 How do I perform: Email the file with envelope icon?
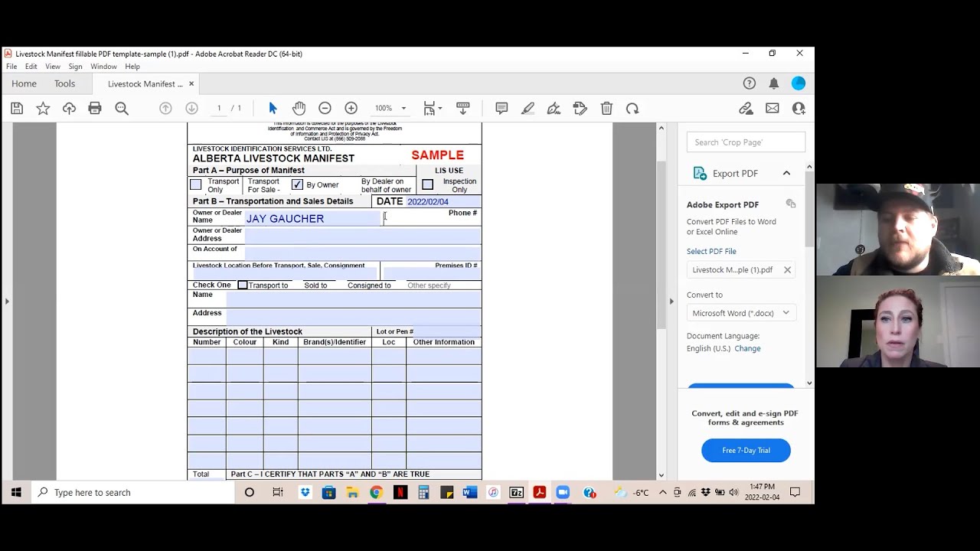tap(773, 109)
